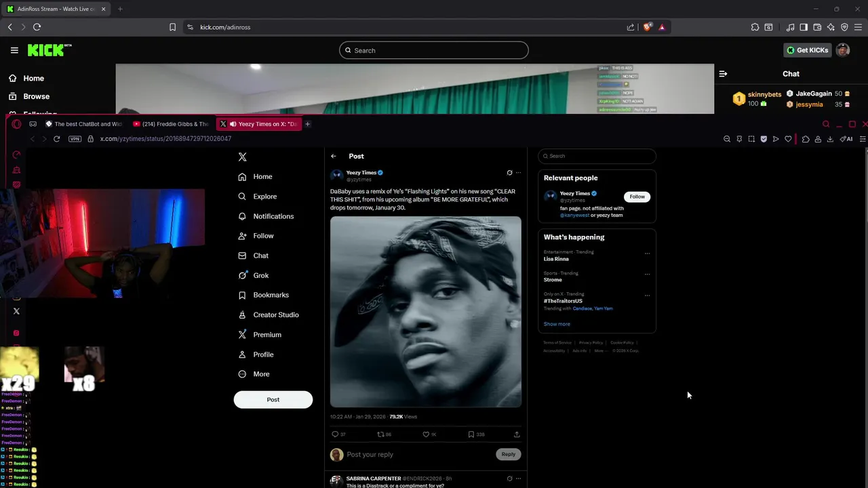Open Opera ad blocker shield icon
The height and width of the screenshot is (488, 868).
[764, 139]
